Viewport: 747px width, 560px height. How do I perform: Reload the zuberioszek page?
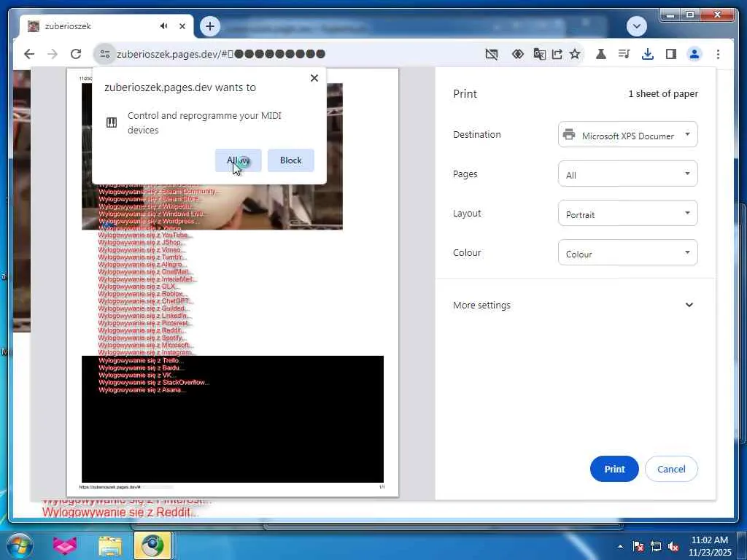pyautogui.click(x=76, y=54)
